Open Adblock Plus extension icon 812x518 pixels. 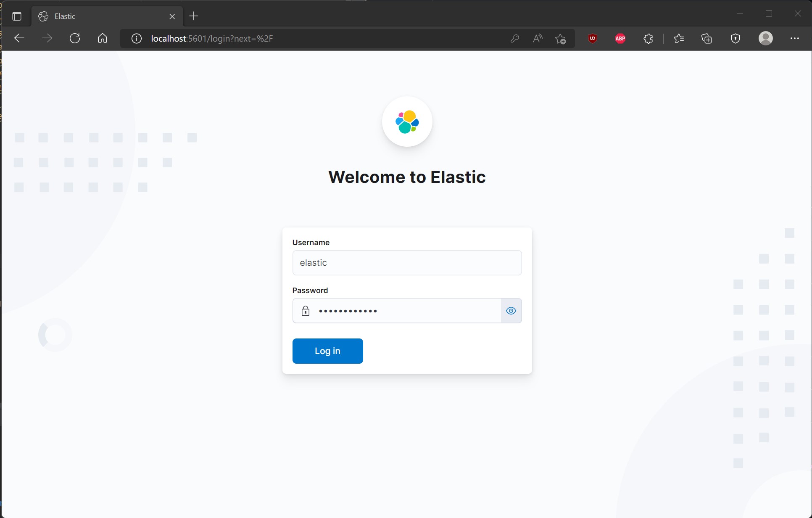click(620, 39)
